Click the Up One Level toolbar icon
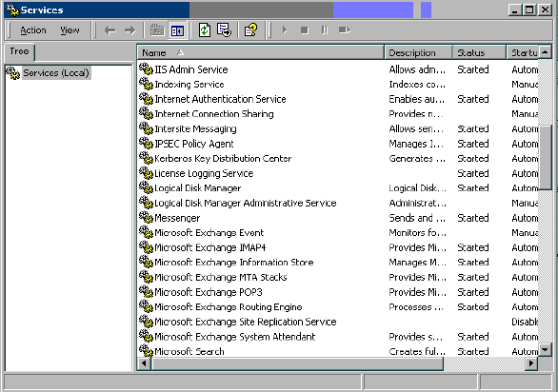Viewport: 558px width, 392px height. pyautogui.click(x=157, y=30)
